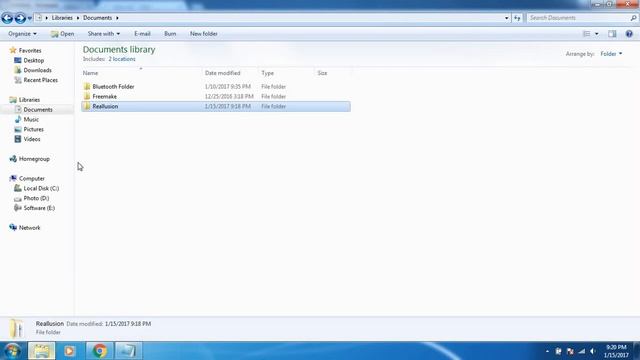Focus the Search Documents field
This screenshot has width=640, height=360.
coord(578,18)
